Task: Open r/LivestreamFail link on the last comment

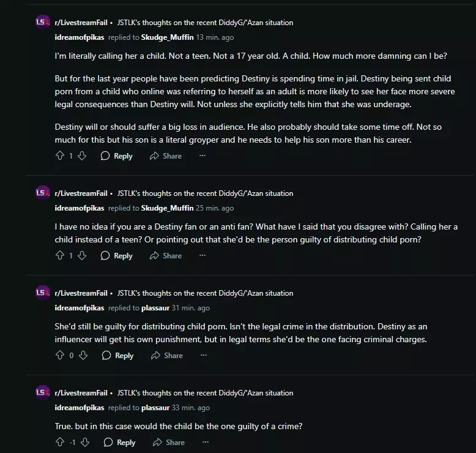Action: [81, 393]
